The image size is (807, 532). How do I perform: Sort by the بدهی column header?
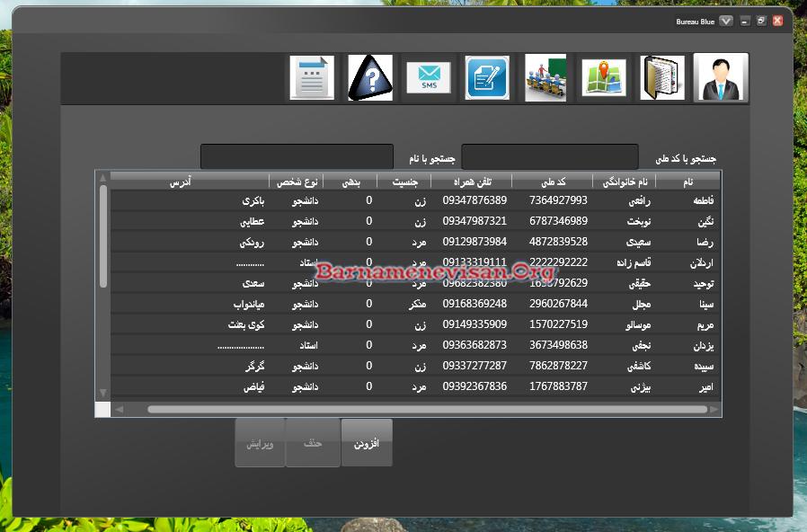click(x=350, y=182)
